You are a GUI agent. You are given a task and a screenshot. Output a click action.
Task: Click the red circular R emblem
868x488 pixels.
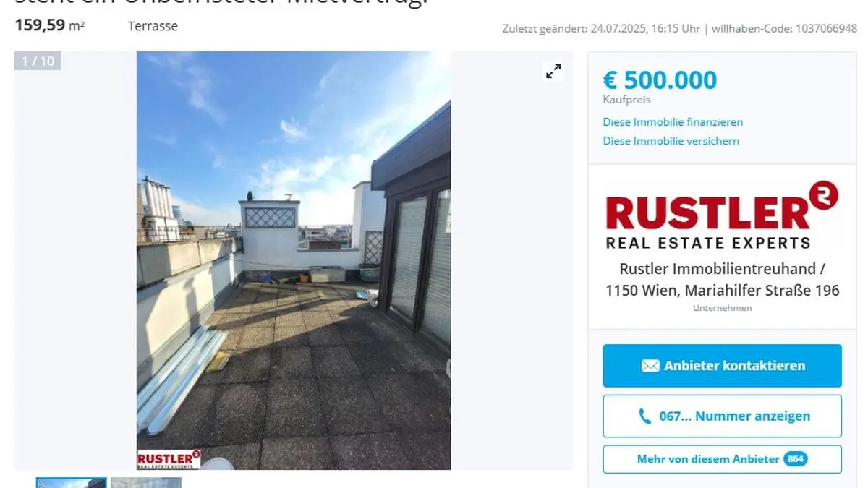point(825,194)
